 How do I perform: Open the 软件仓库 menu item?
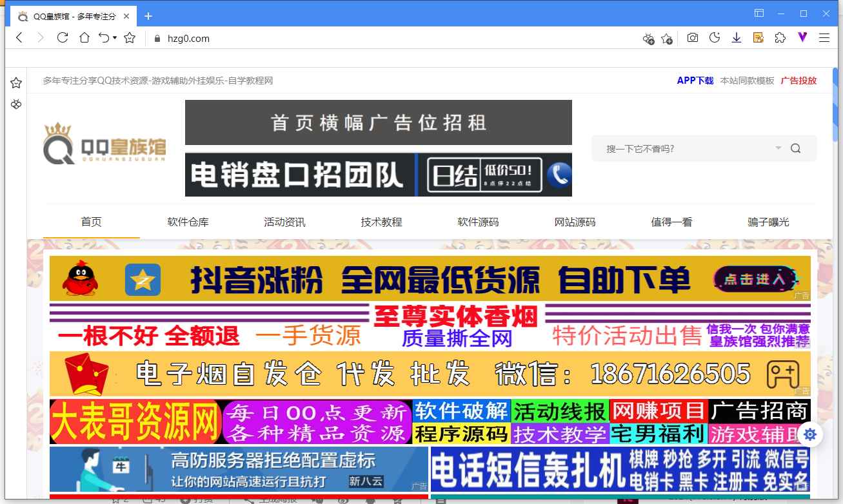pyautogui.click(x=188, y=222)
